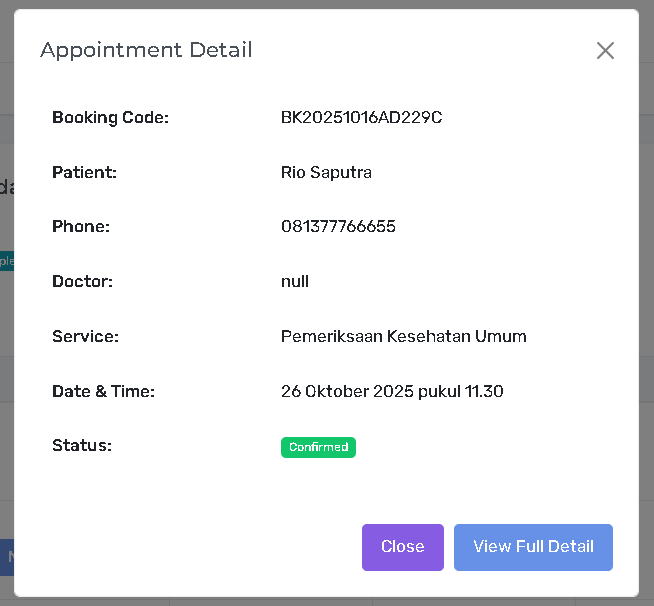
Task: Click the phone number 081377766655
Action: (338, 227)
